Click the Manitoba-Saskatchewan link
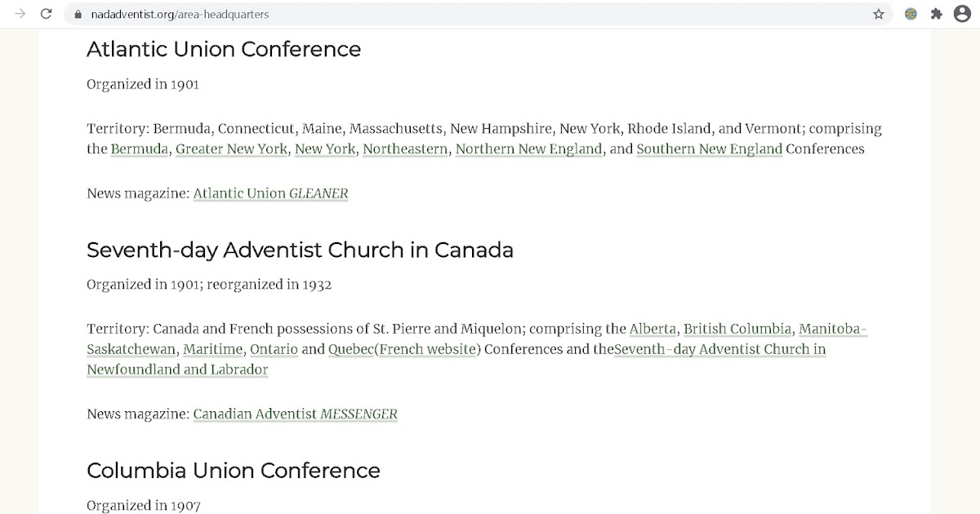This screenshot has width=980, height=514. point(832,328)
